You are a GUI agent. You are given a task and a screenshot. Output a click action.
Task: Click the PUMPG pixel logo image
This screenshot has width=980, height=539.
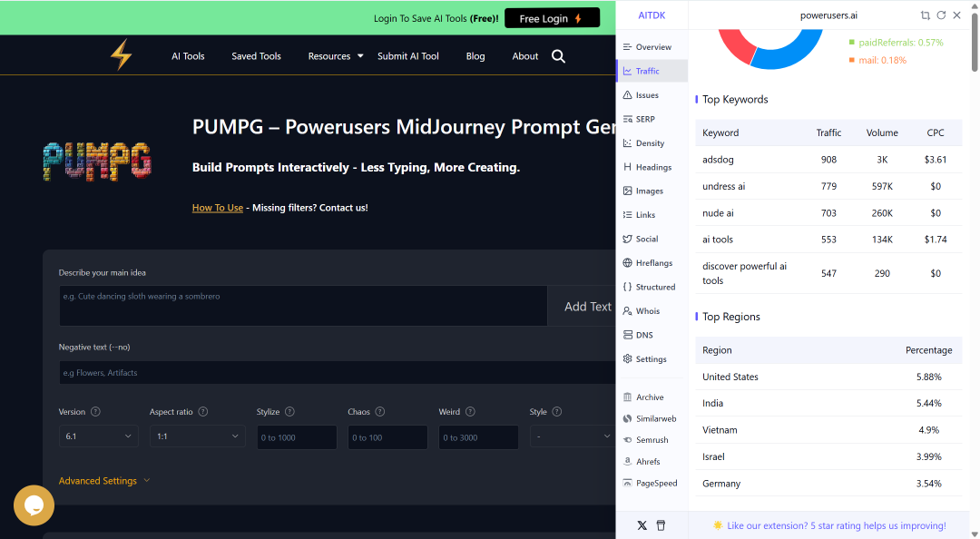pyautogui.click(x=97, y=162)
